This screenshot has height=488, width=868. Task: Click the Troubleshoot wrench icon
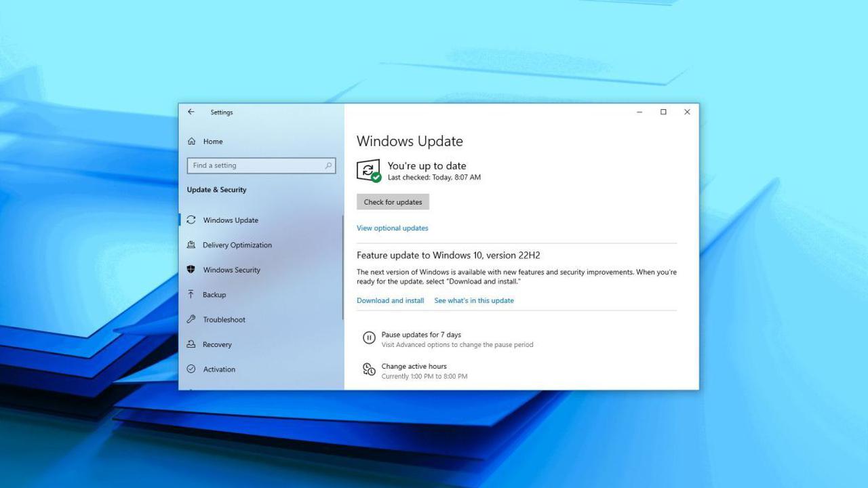coord(191,319)
